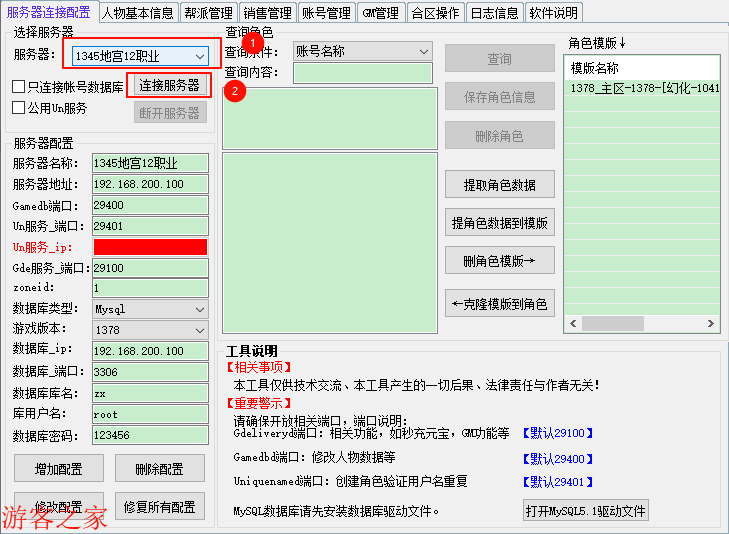Open the GM管理 tab

(379, 13)
